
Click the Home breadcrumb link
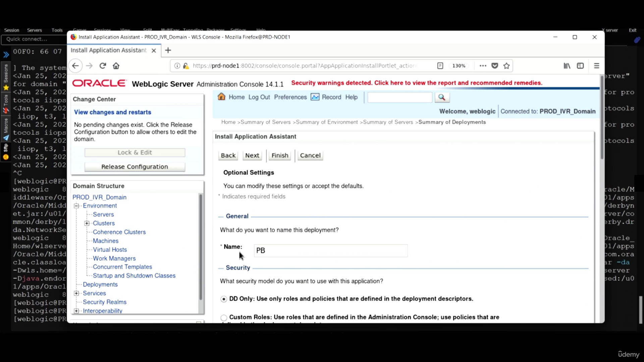point(228,122)
